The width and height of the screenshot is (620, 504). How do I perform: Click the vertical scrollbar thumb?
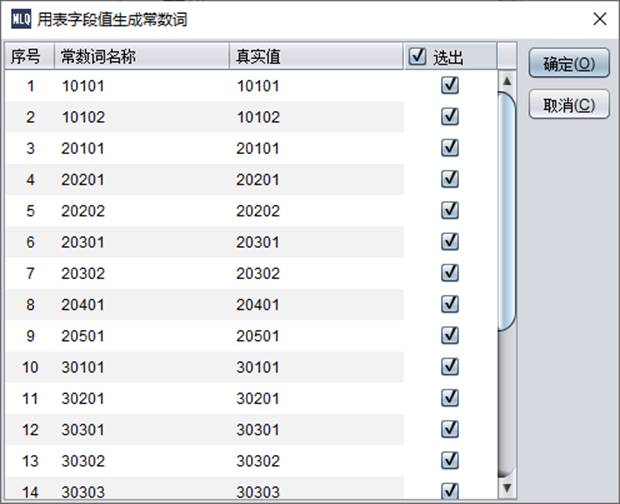point(506,210)
